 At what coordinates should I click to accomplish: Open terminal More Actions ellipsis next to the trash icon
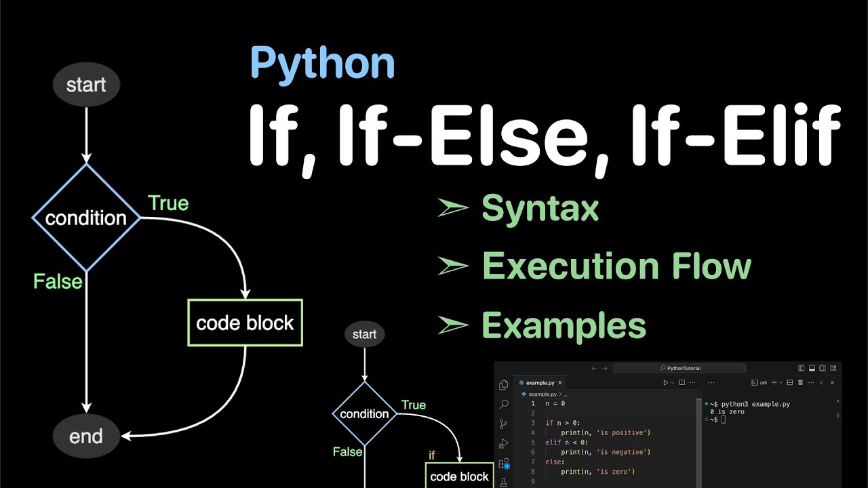coord(811,383)
